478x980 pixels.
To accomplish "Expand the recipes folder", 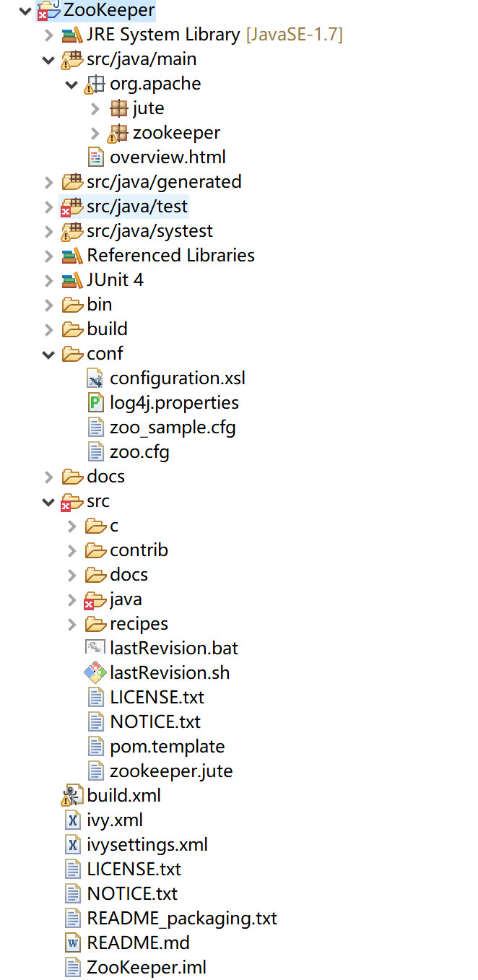I will tap(71, 624).
